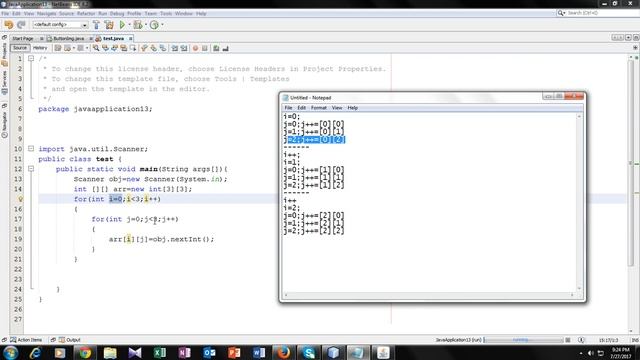Click Find Previous Occurrence icon in editor toolbar

point(105,48)
